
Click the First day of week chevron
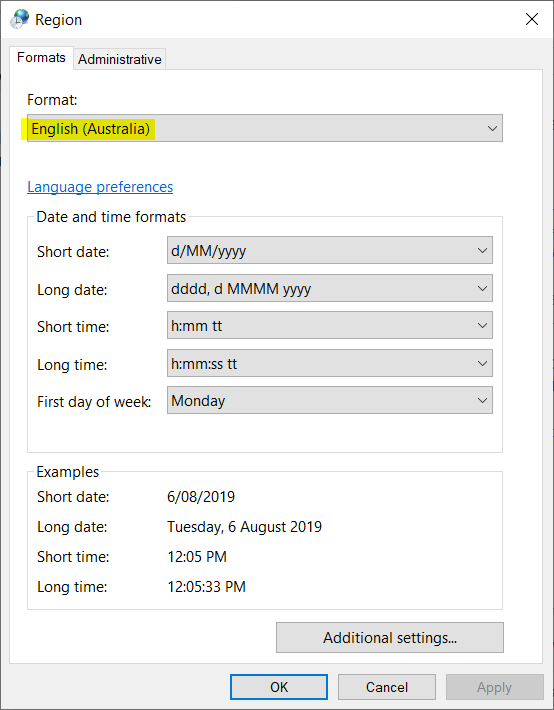coord(482,400)
